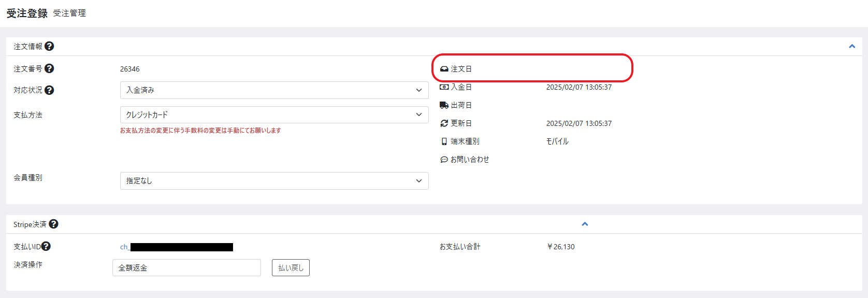868x298 pixels.
Task: Click the Stripe決済 help icon
Action: tap(53, 224)
